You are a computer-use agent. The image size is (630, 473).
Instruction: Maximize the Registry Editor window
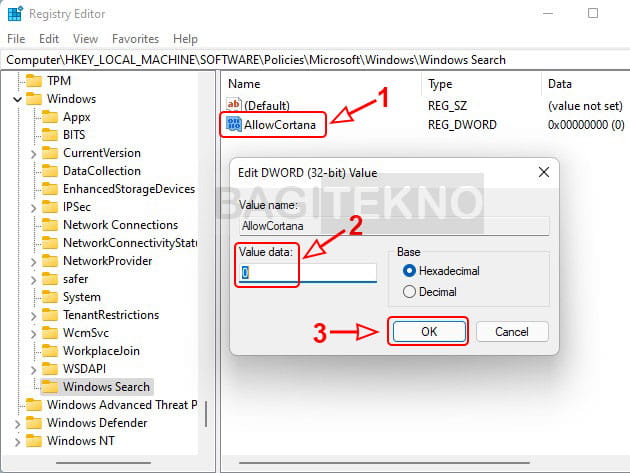593,13
